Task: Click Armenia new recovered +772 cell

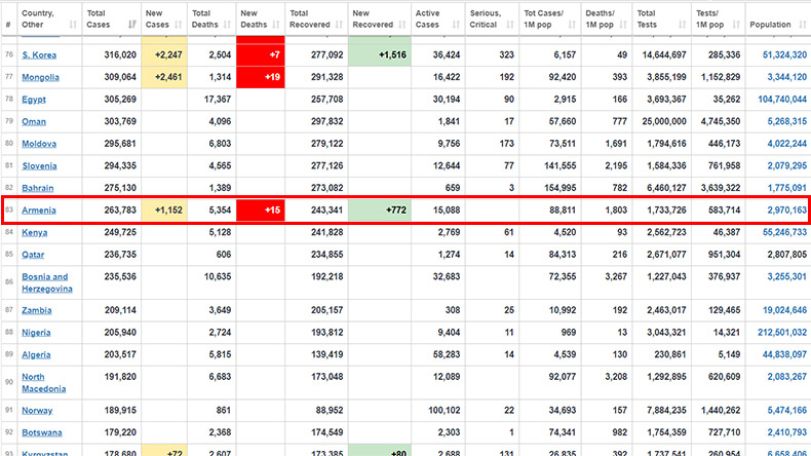Action: [x=380, y=210]
